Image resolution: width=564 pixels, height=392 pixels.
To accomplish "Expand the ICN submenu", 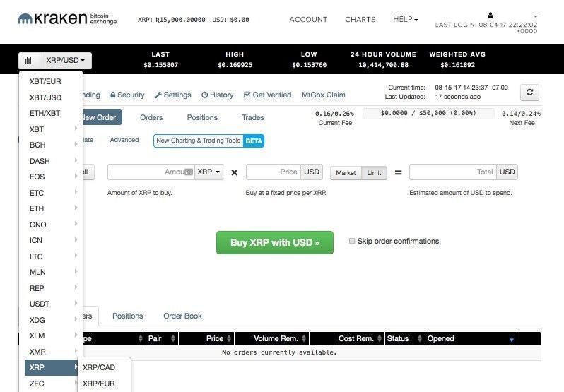I will click(x=51, y=240).
